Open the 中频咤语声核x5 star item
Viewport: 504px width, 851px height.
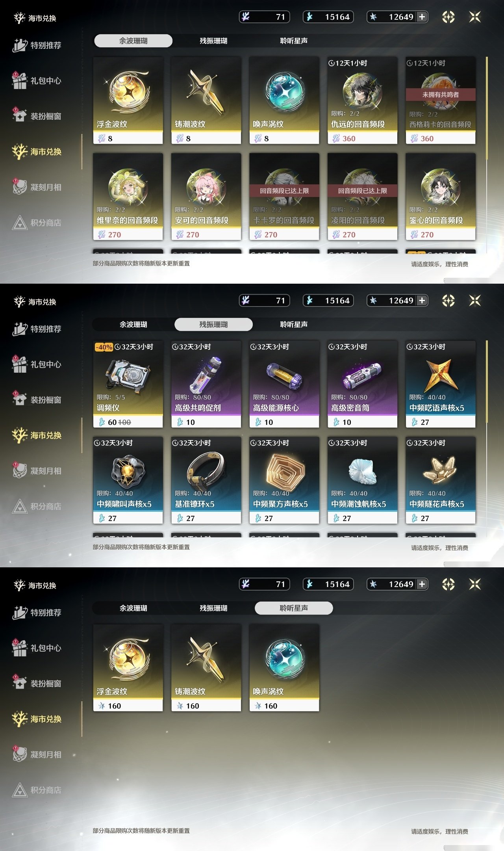pyautogui.click(x=441, y=384)
